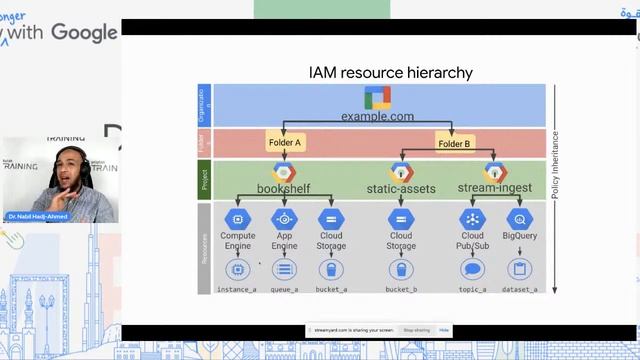
Task: Click the BigQuery text label
Action: [520, 236]
